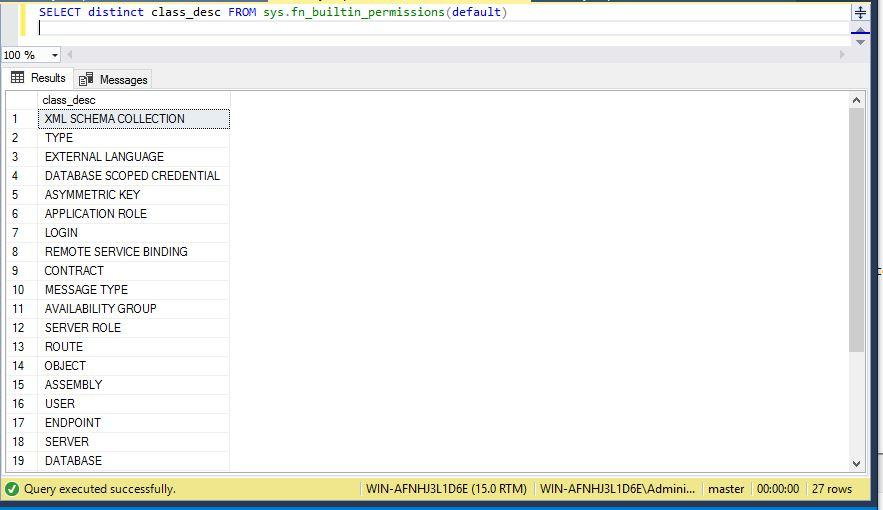Click the editor horizontal scroll right arrow
883x510 pixels.
[x=842, y=55]
